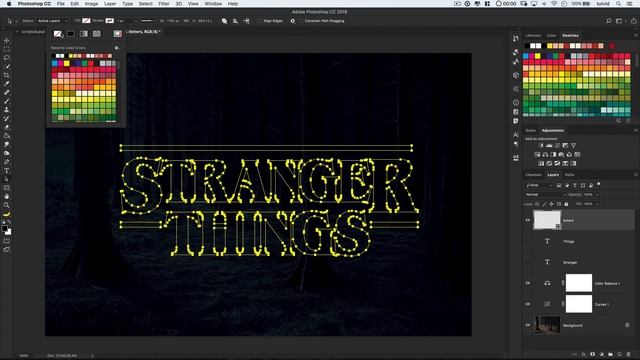Select the Hand tool
Viewport: 640px width, 360px height.
tap(7, 196)
